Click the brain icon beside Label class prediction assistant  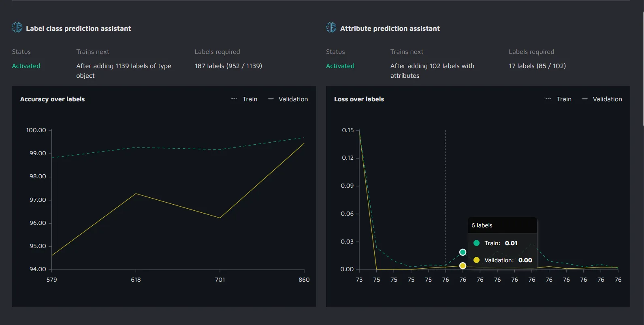tap(17, 28)
